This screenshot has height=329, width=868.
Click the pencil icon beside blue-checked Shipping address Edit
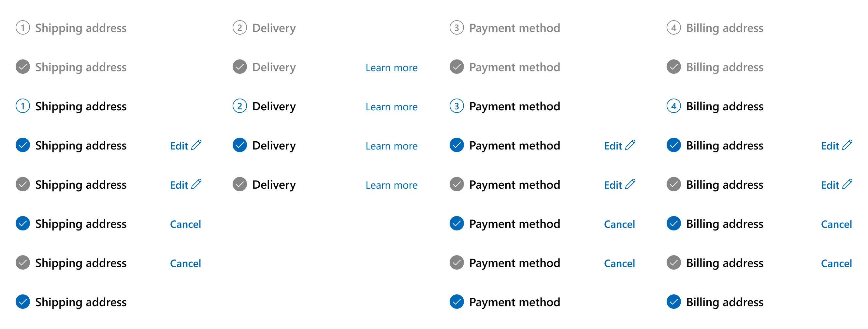196,145
